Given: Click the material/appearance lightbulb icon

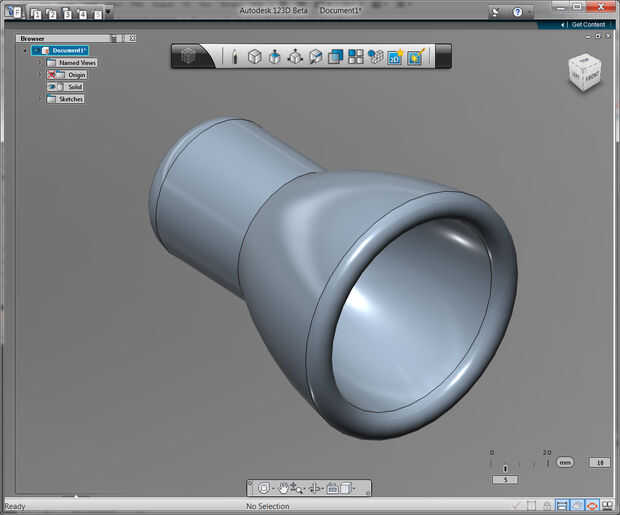Looking at the screenshot, I should (x=416, y=57).
